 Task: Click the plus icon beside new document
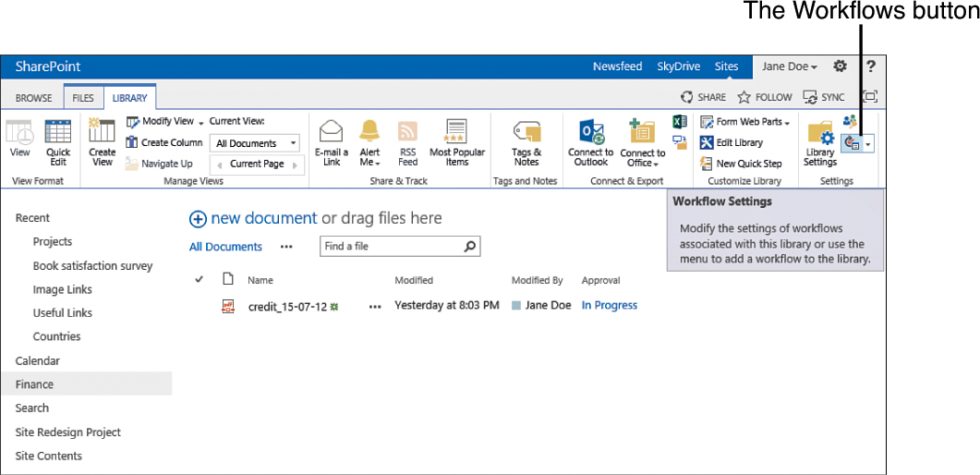click(198, 219)
